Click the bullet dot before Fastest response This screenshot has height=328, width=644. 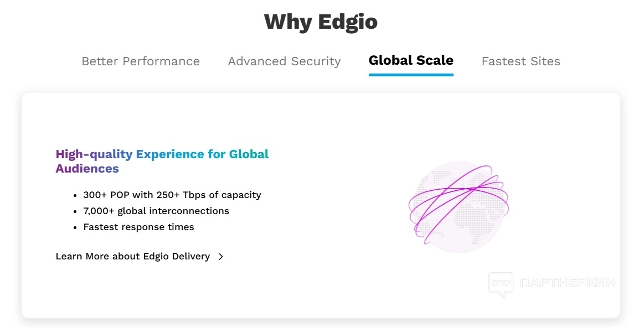(x=75, y=228)
